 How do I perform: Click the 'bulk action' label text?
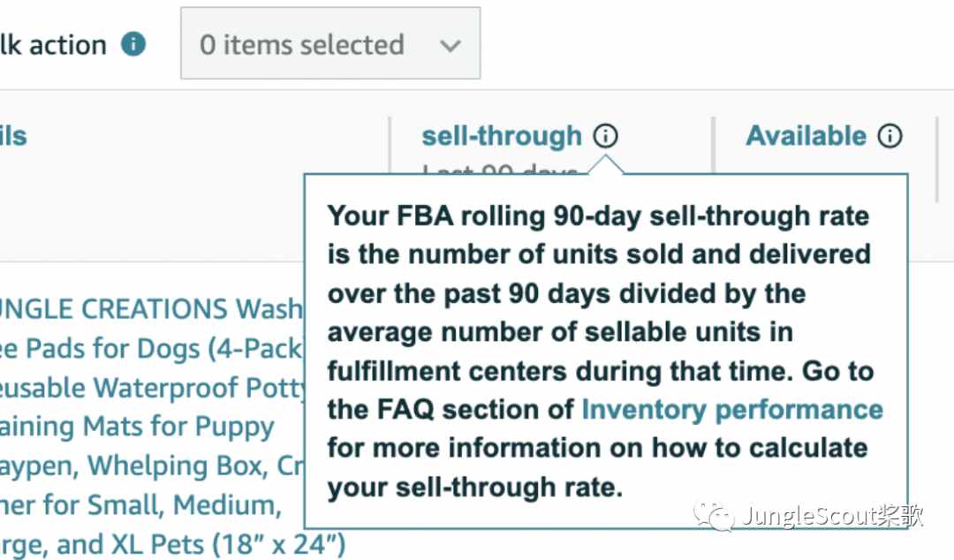(54, 45)
